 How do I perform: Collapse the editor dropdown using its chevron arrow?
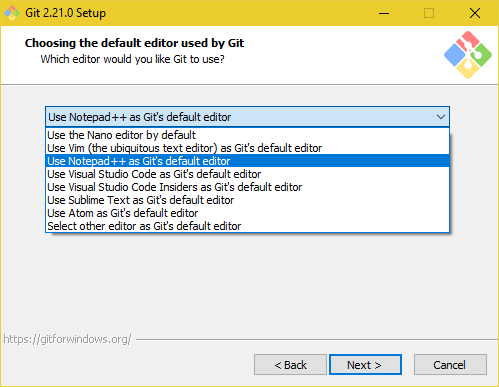click(441, 117)
